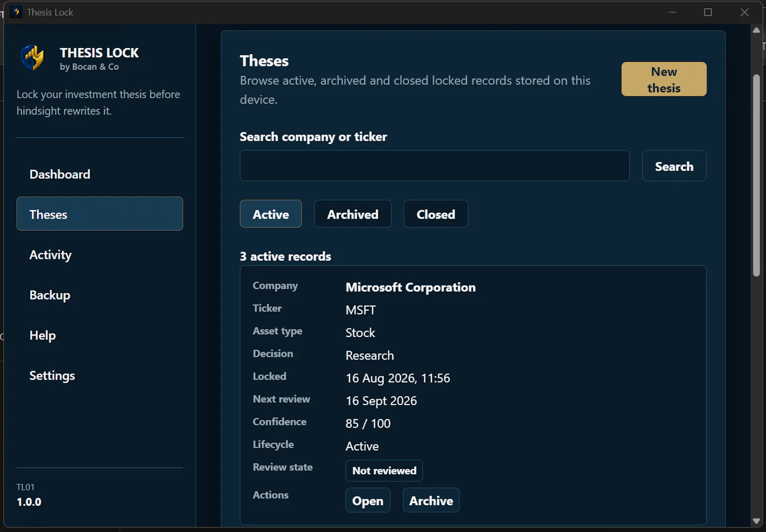Close the Thesis Lock window

[x=744, y=12]
